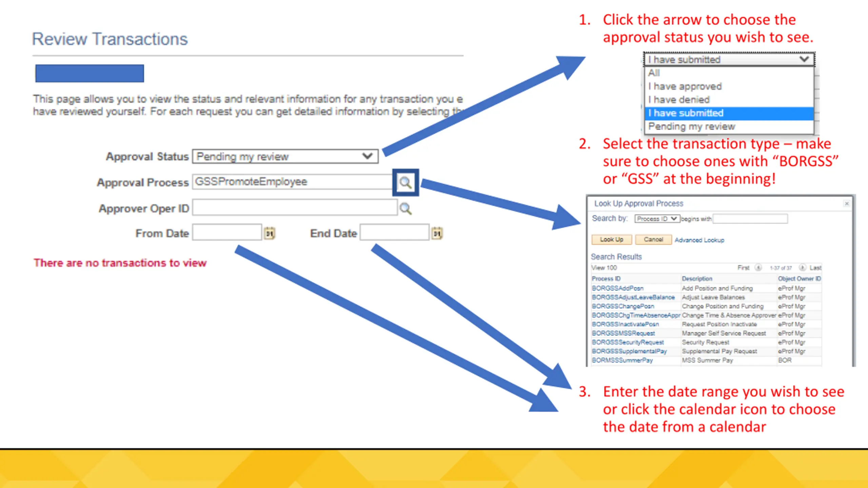Select the BORGSSSupplementalPay process

[x=629, y=351]
